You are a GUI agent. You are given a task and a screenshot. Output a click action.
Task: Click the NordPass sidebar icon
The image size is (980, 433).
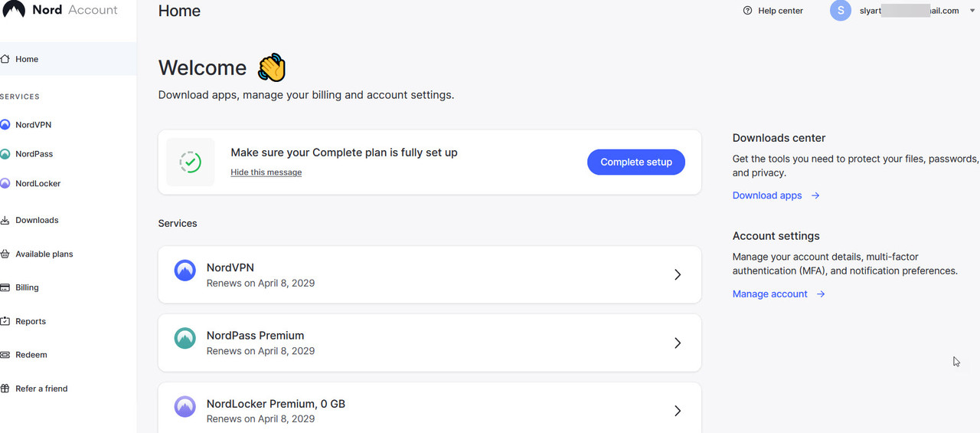point(5,154)
